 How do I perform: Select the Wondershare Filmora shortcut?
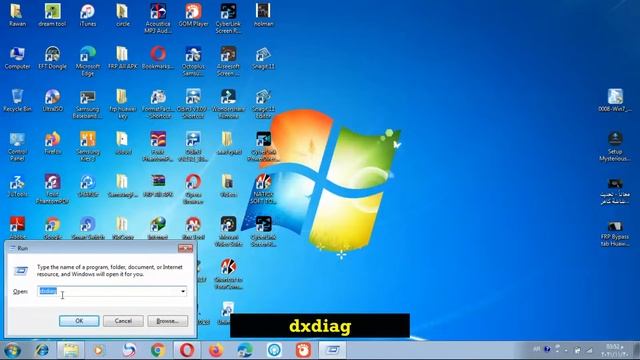click(x=229, y=104)
